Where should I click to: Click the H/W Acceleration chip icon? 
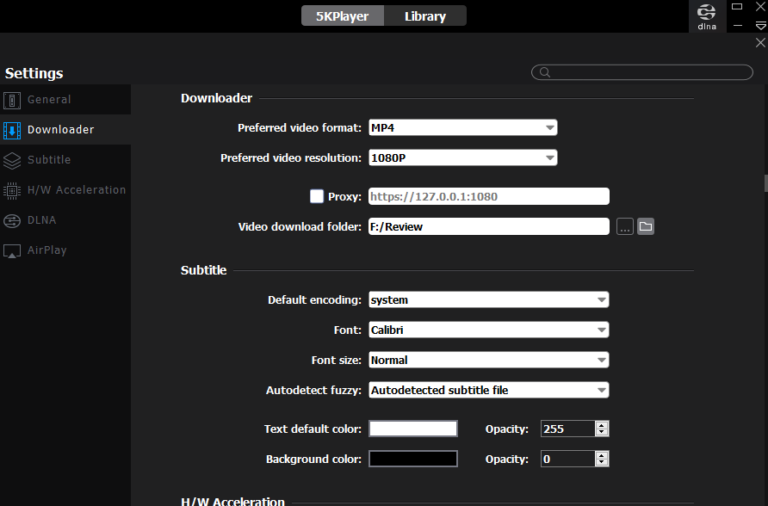click(x=12, y=190)
